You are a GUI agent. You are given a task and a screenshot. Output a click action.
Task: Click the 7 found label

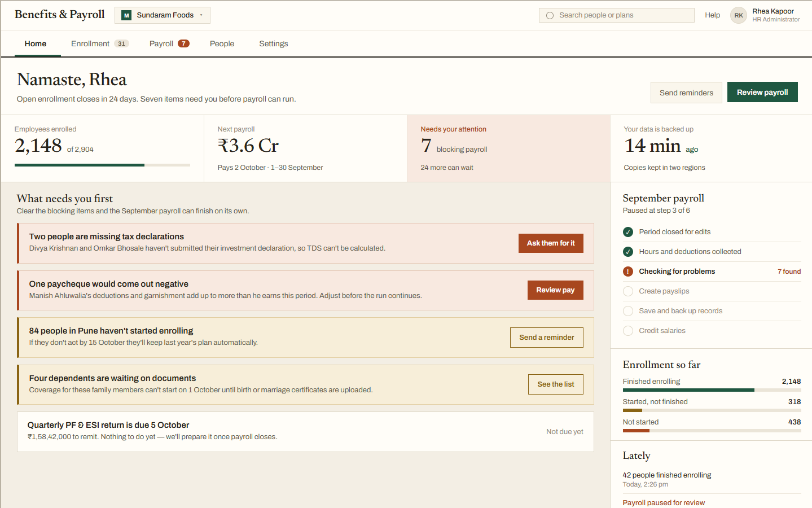point(789,271)
